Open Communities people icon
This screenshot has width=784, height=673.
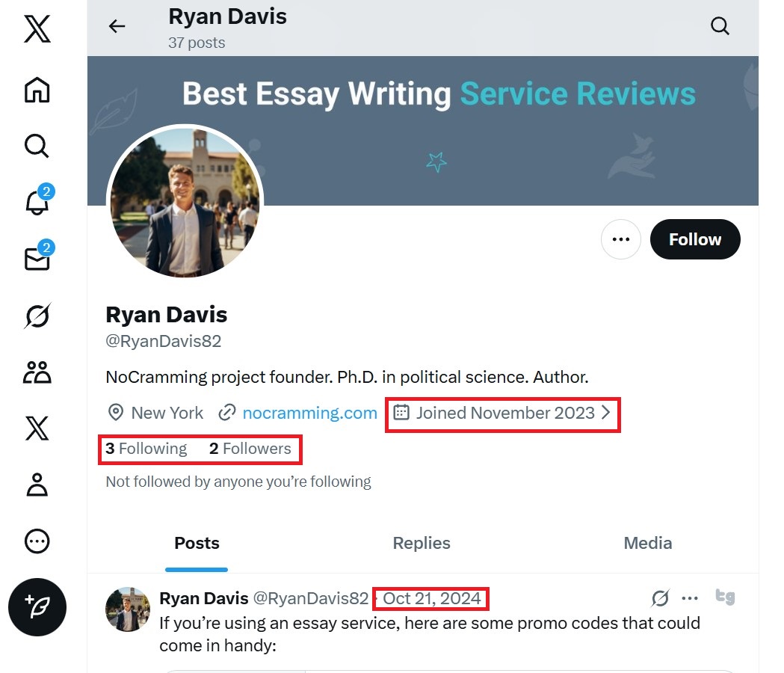(x=37, y=372)
